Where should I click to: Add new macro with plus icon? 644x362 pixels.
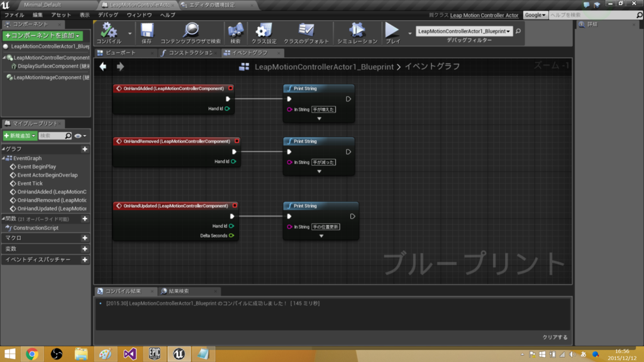[85, 238]
